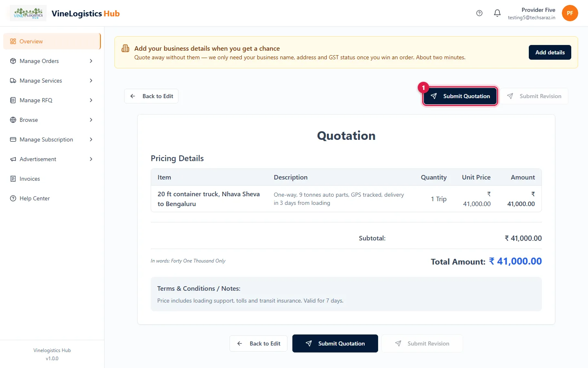The height and width of the screenshot is (368, 588).
Task: Expand the Manage Subscription chevron
Action: (x=91, y=139)
